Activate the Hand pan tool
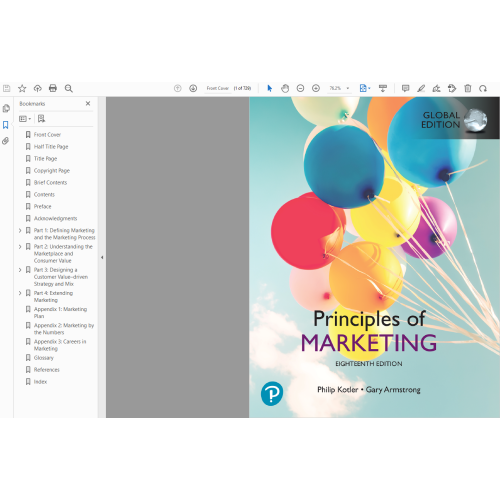This screenshot has width=500, height=500. coord(285,88)
